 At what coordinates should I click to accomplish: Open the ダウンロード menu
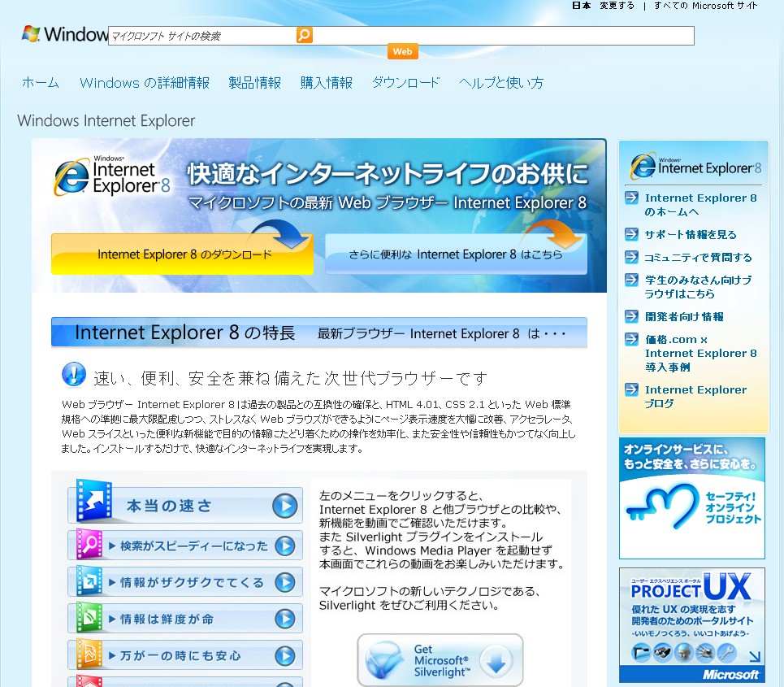[x=406, y=83]
